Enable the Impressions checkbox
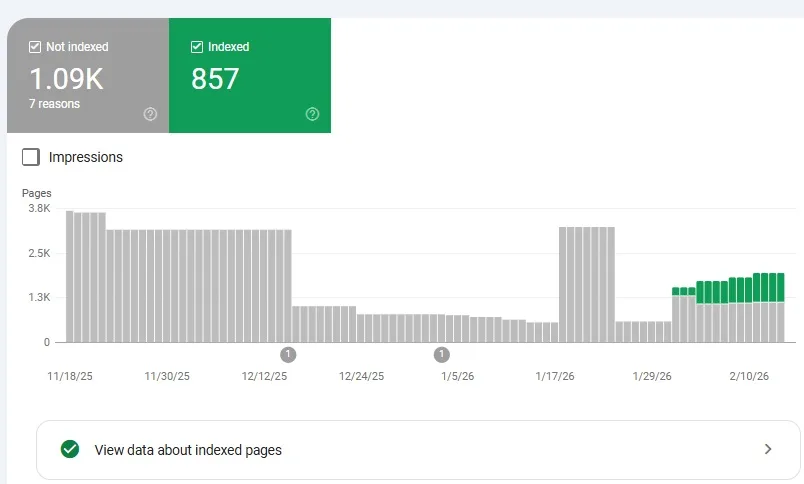804x484 pixels. click(31, 157)
